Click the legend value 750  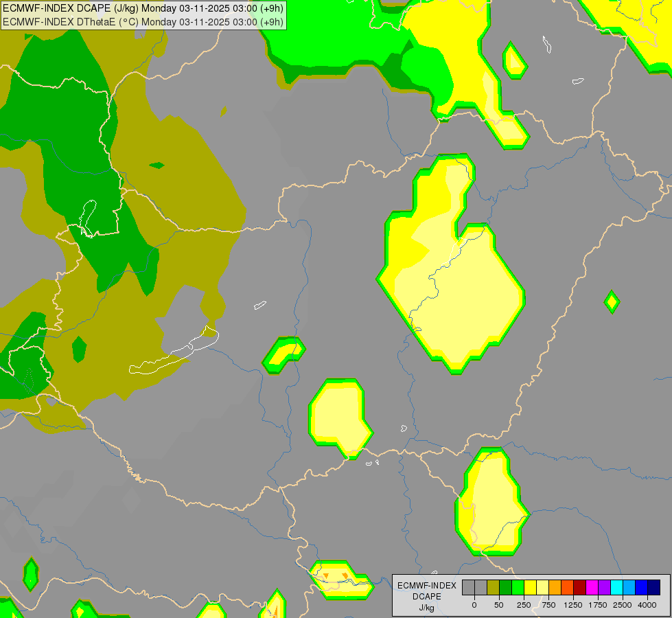548,605
